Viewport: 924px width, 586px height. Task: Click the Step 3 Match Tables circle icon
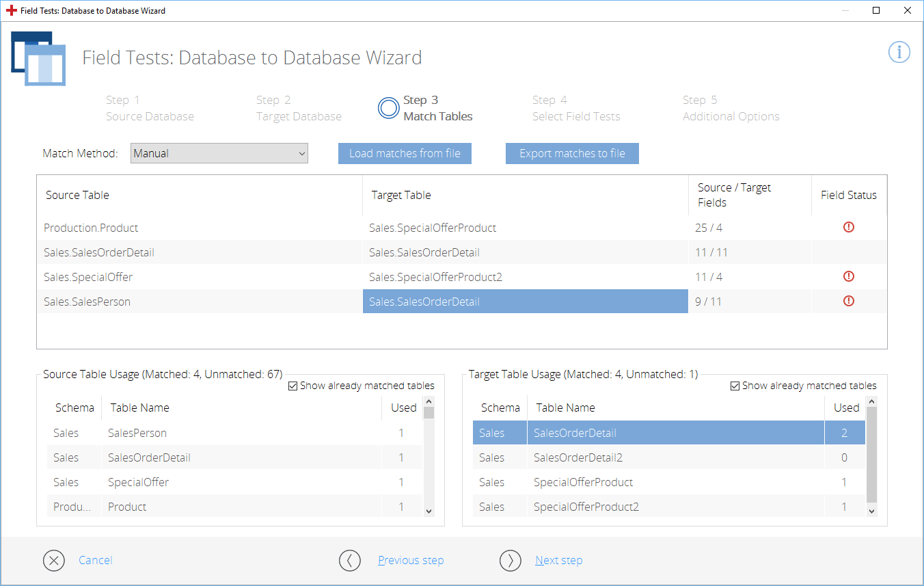tap(388, 108)
